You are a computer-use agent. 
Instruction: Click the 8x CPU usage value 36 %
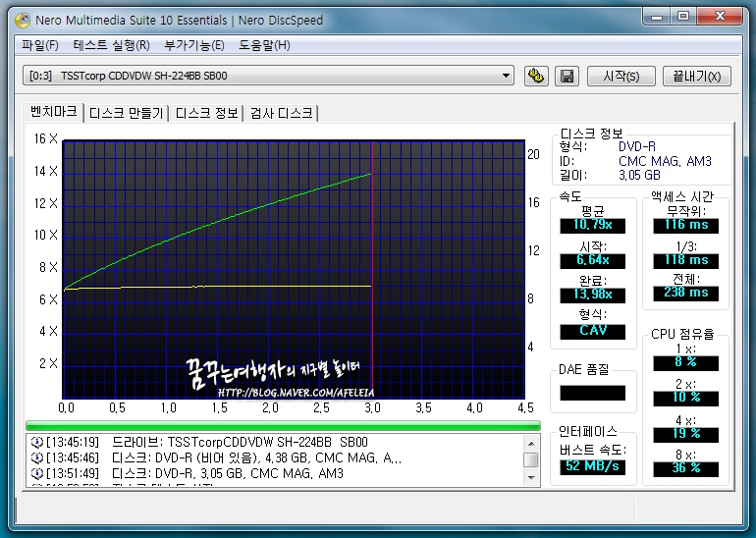685,468
